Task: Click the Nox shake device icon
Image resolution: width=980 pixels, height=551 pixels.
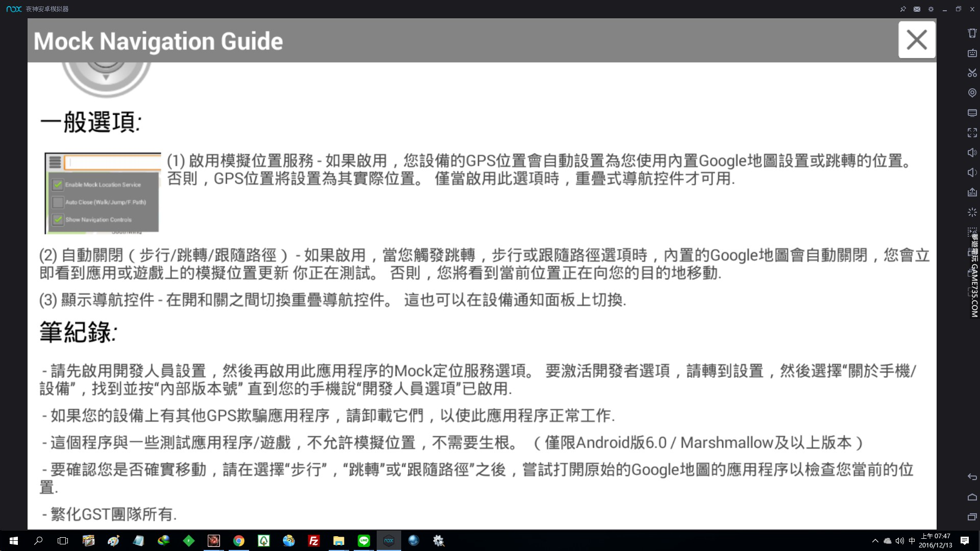Action: pyautogui.click(x=972, y=33)
